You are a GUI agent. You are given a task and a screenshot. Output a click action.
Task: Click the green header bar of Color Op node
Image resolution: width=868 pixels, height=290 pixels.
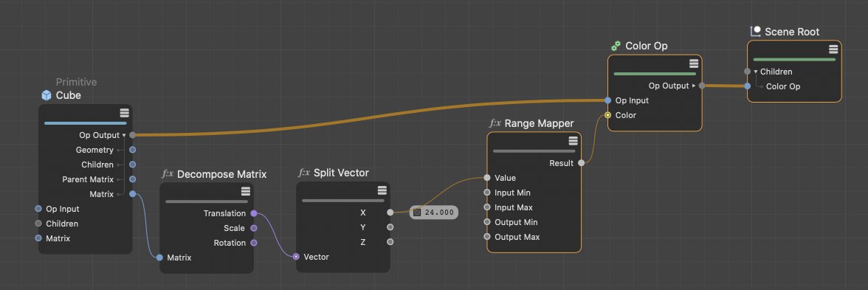[x=654, y=74]
